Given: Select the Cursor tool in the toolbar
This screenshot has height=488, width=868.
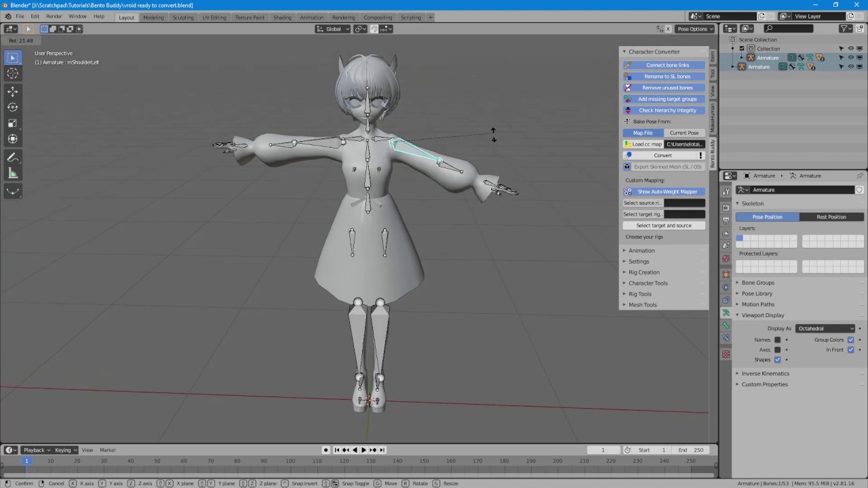Looking at the screenshot, I should coord(13,73).
